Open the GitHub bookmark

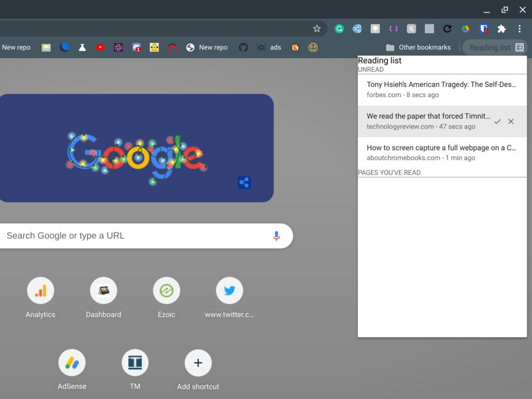[x=243, y=47]
